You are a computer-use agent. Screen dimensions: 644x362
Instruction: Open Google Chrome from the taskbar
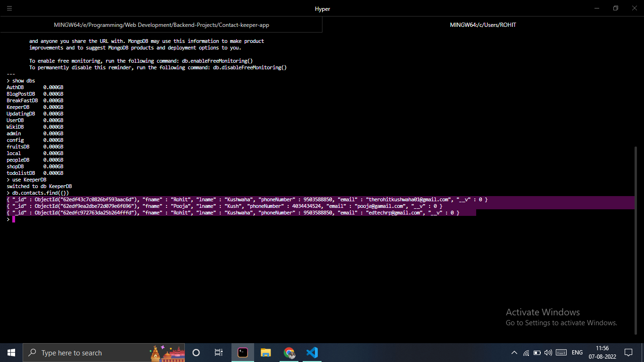[x=289, y=353]
